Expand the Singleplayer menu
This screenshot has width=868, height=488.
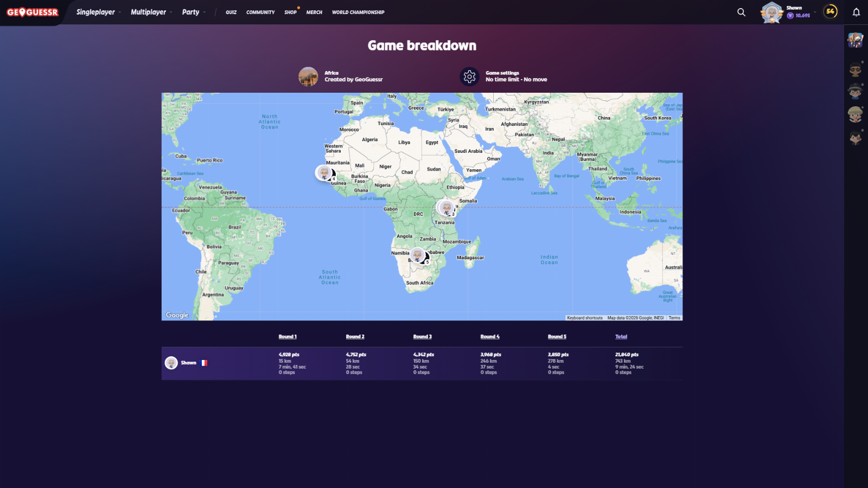(x=96, y=12)
